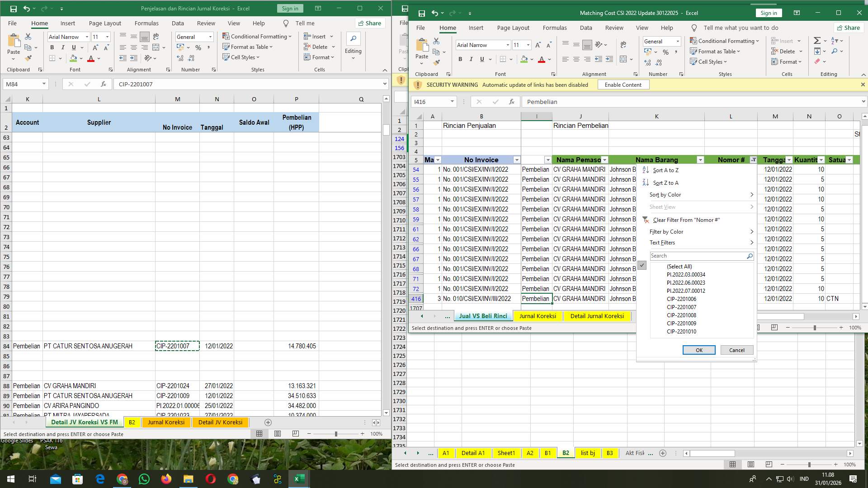Select Sort A to Z in the filter menu
Image resolution: width=868 pixels, height=488 pixels.
[665, 170]
